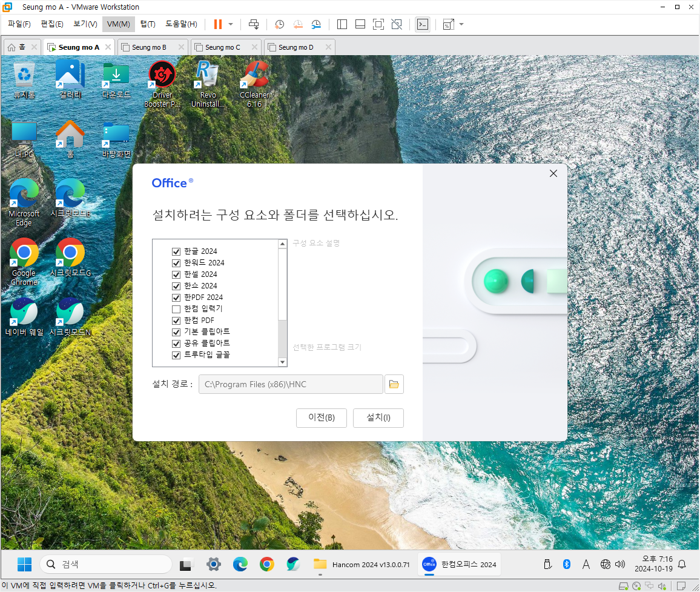
Task: Open the 도움말(H) menu
Action: pos(181,24)
